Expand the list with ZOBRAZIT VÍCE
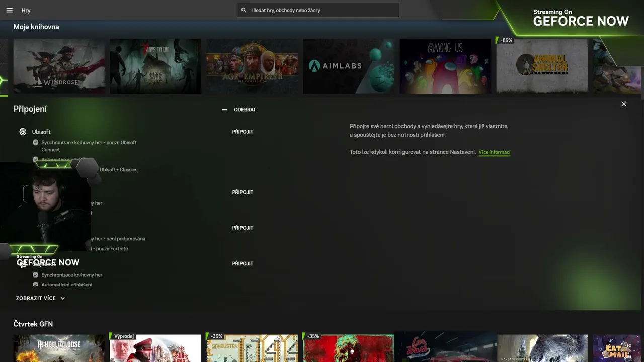The image size is (644, 362). pyautogui.click(x=40, y=298)
